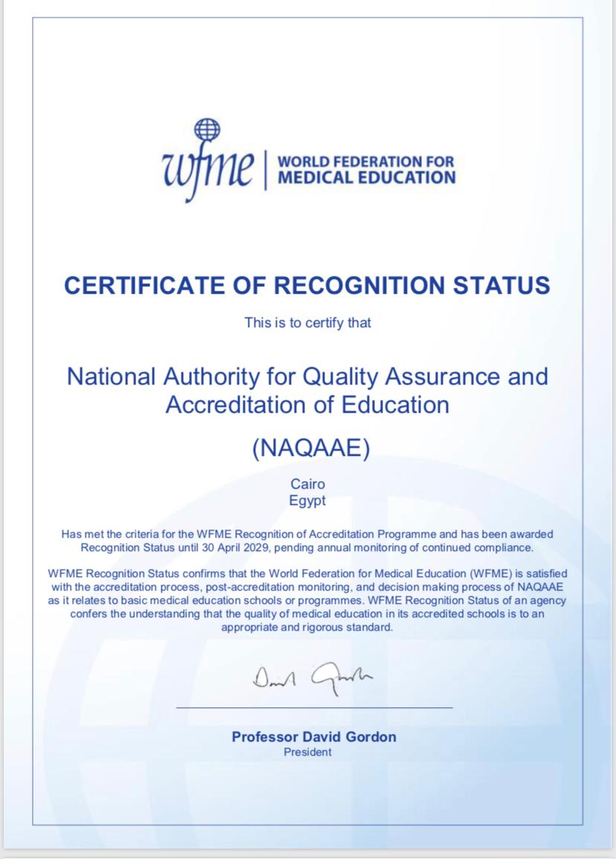Click the word Egypt

(307, 501)
